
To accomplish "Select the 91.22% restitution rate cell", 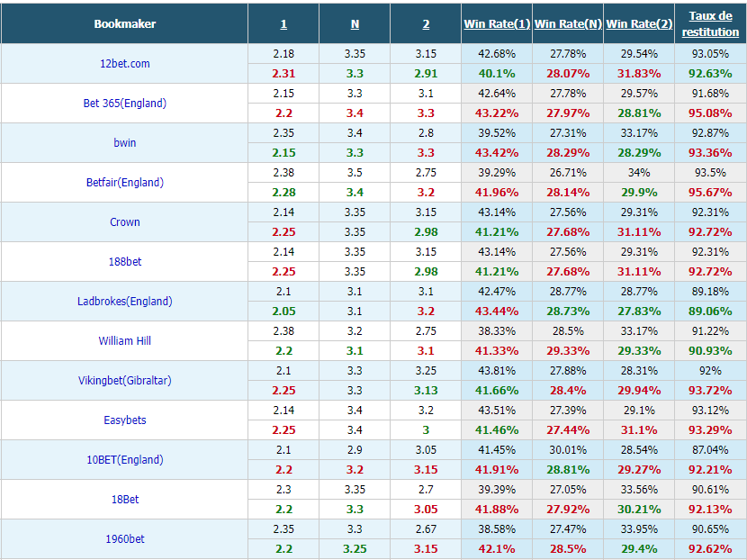I will (x=710, y=330).
